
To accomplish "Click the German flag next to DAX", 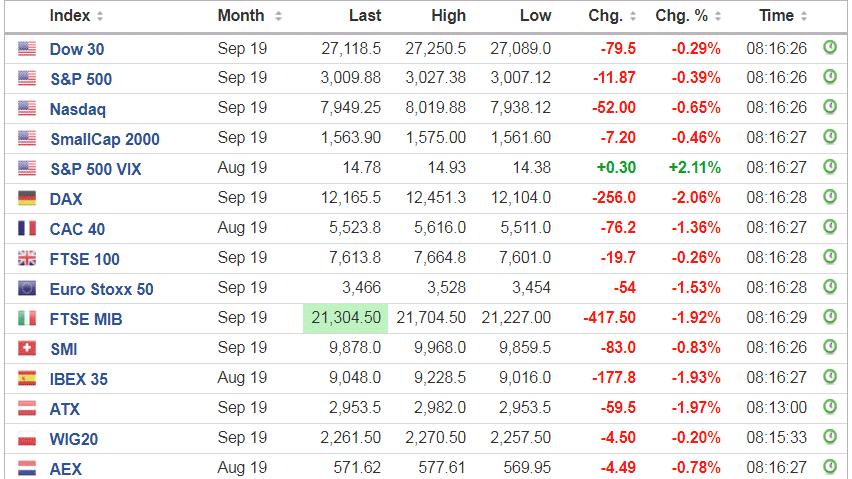I will pyautogui.click(x=27, y=199).
